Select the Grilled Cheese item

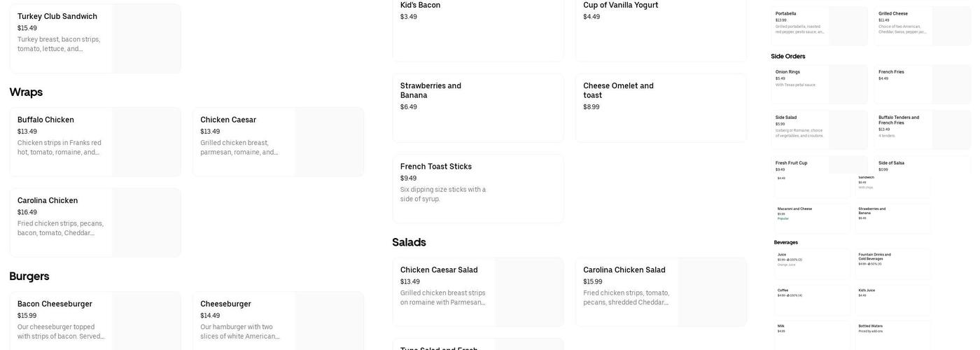(x=904, y=26)
